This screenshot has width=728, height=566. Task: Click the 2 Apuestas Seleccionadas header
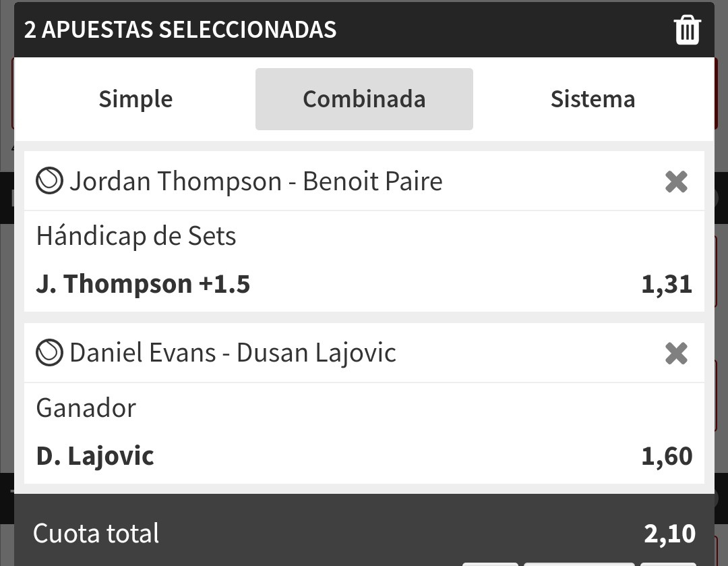pos(180,30)
